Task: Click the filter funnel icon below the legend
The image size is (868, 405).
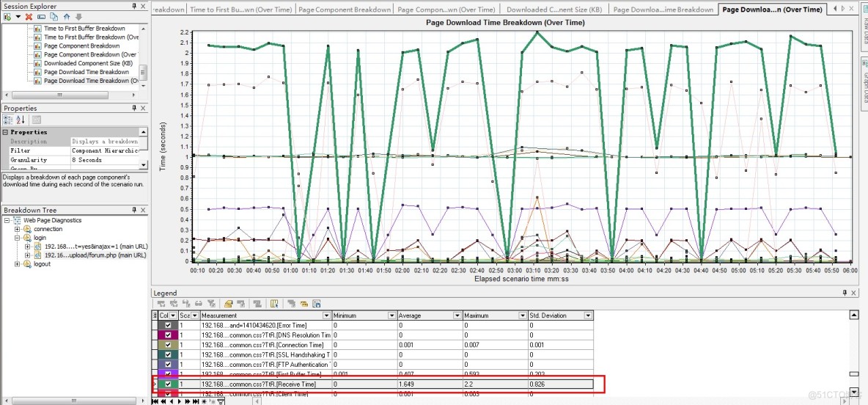Action: 221,401
